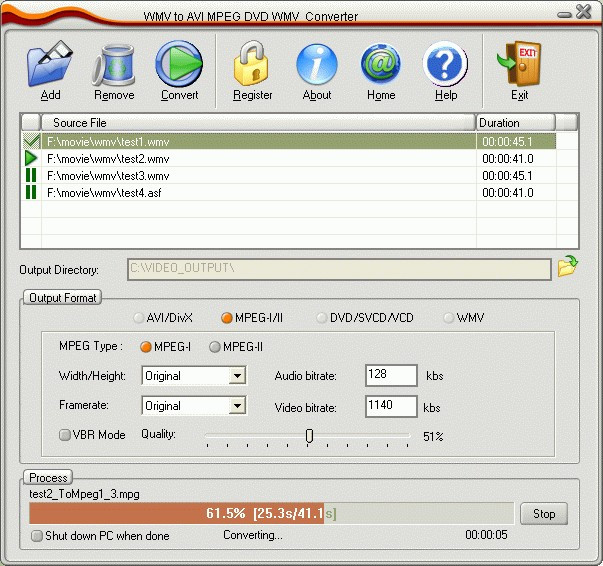The height and width of the screenshot is (566, 603).
Task: Adjust the Quality slider handle
Action: click(309, 436)
